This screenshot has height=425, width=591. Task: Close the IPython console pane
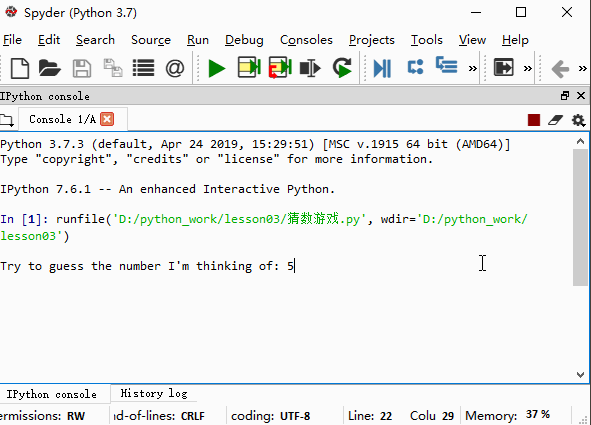click(581, 96)
